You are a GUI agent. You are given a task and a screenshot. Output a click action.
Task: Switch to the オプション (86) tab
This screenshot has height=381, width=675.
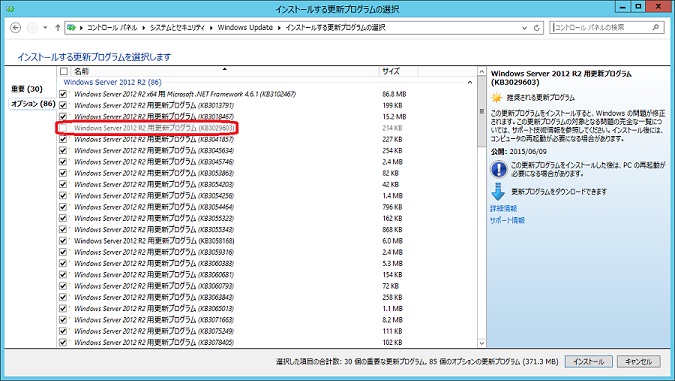[x=33, y=104]
